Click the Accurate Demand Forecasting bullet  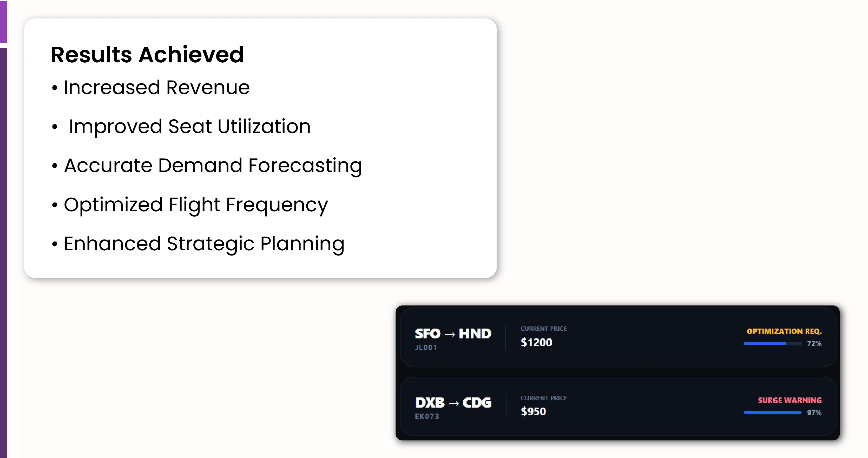pyautogui.click(x=213, y=166)
